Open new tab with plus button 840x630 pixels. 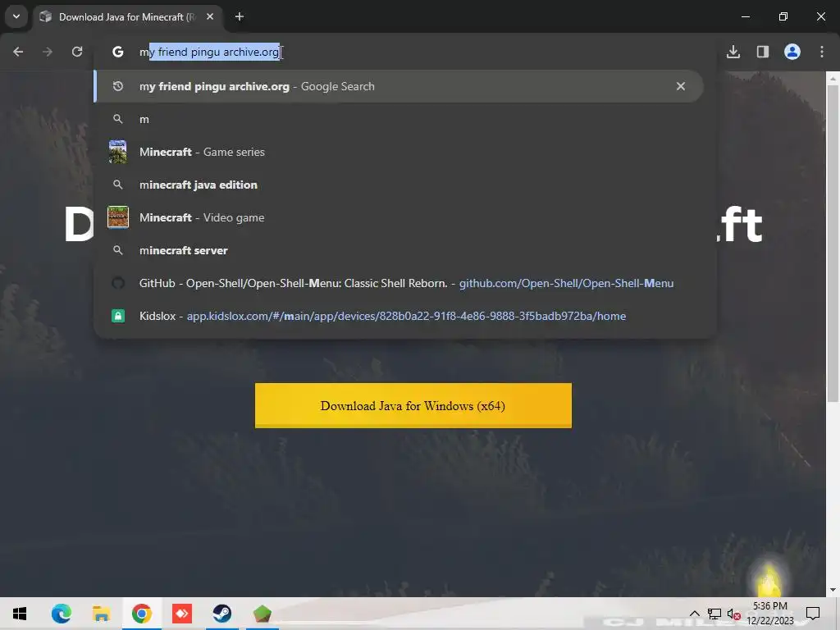(x=240, y=16)
